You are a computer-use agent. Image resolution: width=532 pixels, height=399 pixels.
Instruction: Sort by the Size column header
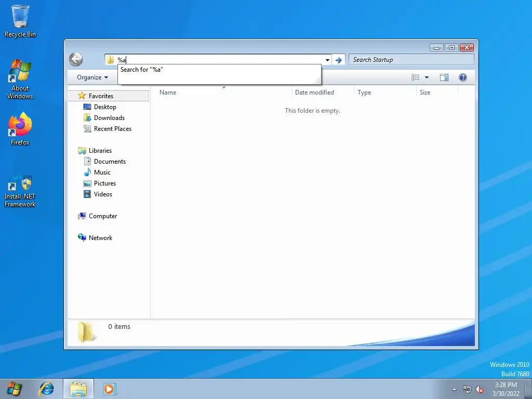(437, 92)
